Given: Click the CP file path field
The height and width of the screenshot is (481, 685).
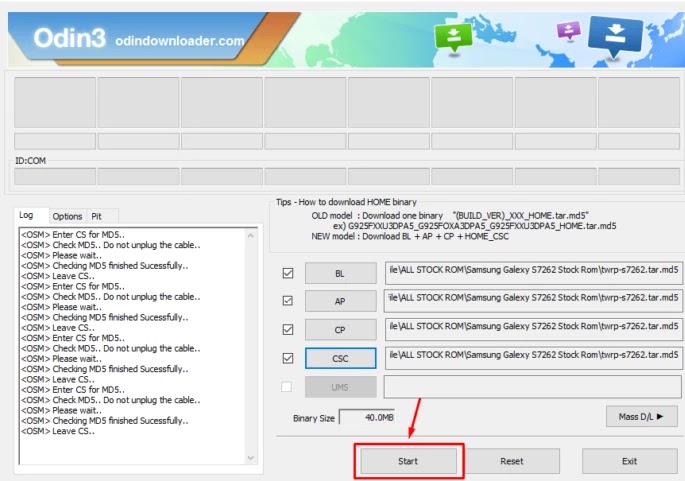Looking at the screenshot, I should (533, 329).
